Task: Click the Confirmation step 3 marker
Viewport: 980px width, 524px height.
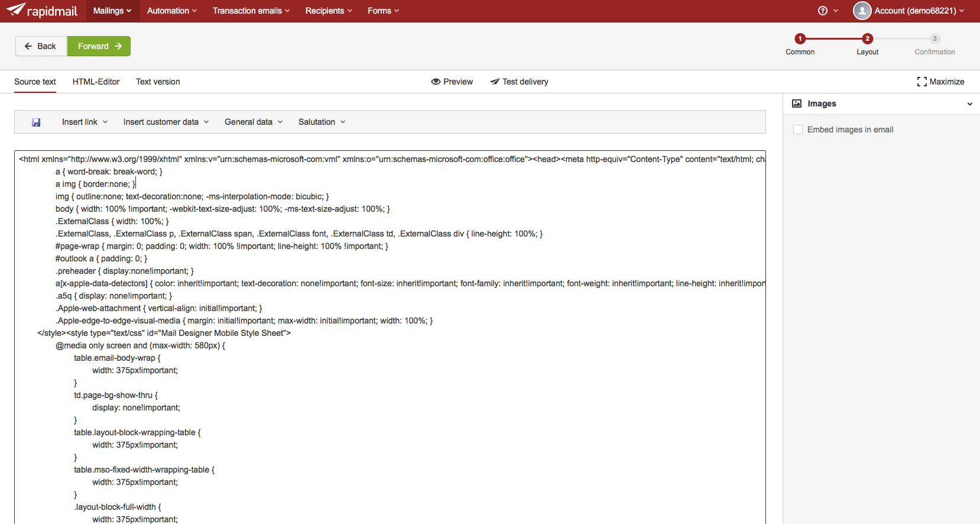Action: (934, 39)
